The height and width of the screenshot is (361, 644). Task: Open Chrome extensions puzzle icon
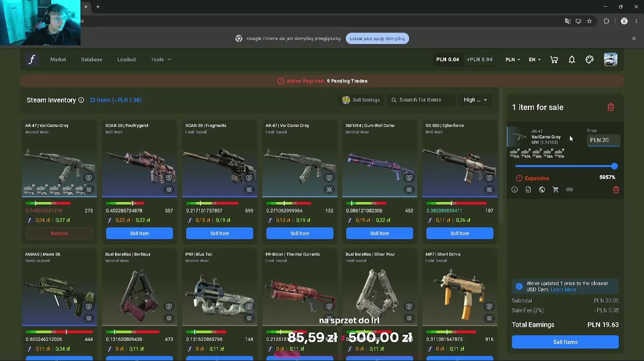click(x=606, y=21)
